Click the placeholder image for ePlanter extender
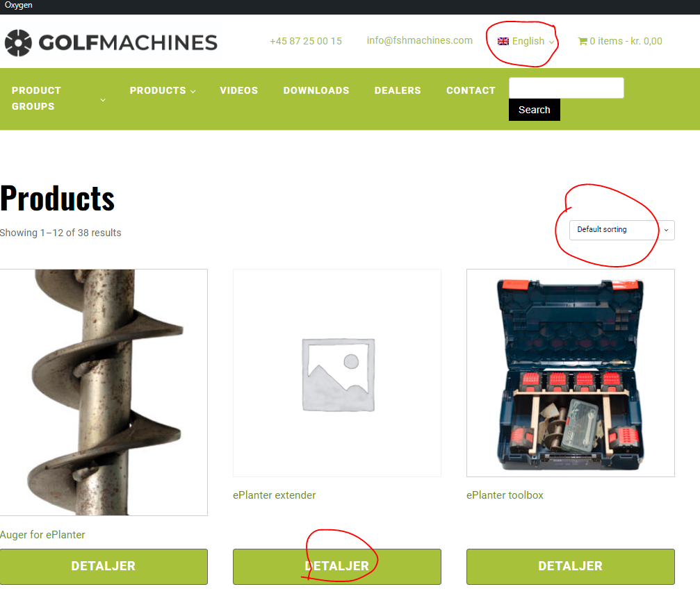This screenshot has width=700, height=605. tap(337, 373)
